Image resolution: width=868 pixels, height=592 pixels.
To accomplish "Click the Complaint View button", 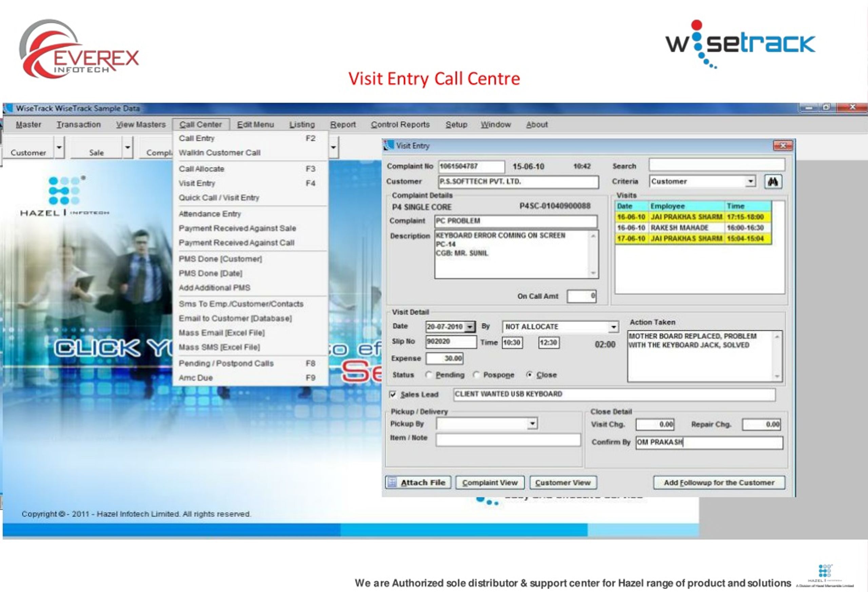I will 490,482.
